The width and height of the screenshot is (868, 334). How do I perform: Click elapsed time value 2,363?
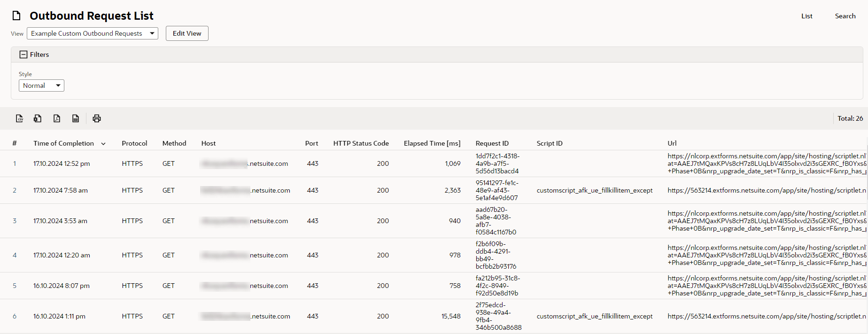point(452,190)
